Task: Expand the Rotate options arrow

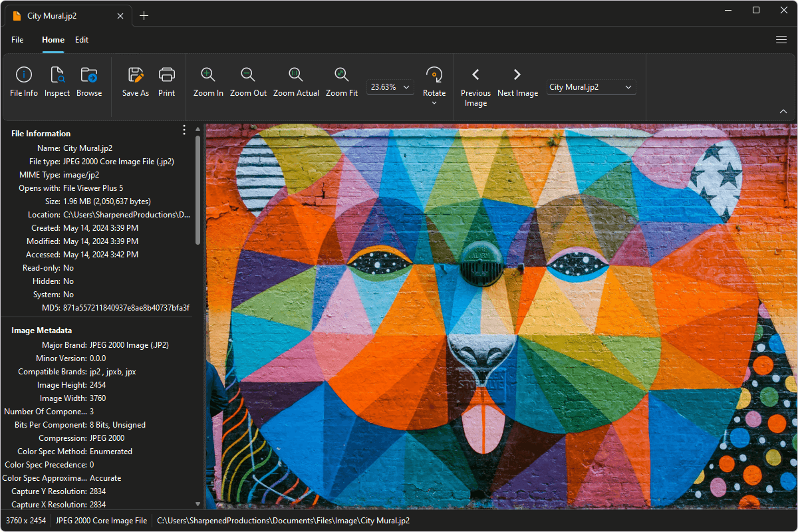Action: 434,103
